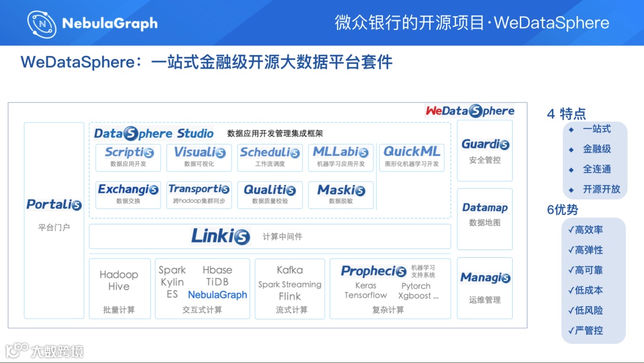Click the NebulaGraph brand name in header
Viewport: 644px width, 363px height.
110,23
